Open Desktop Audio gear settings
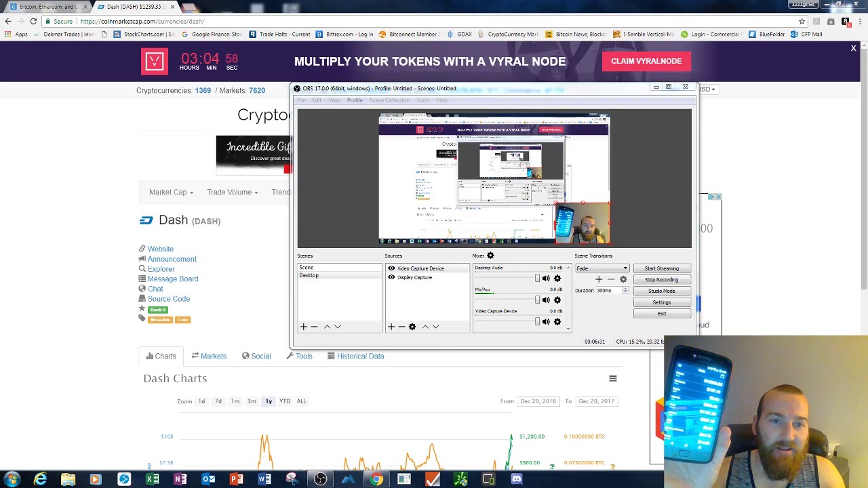Viewport: 868px width, 488px height. pyautogui.click(x=557, y=279)
